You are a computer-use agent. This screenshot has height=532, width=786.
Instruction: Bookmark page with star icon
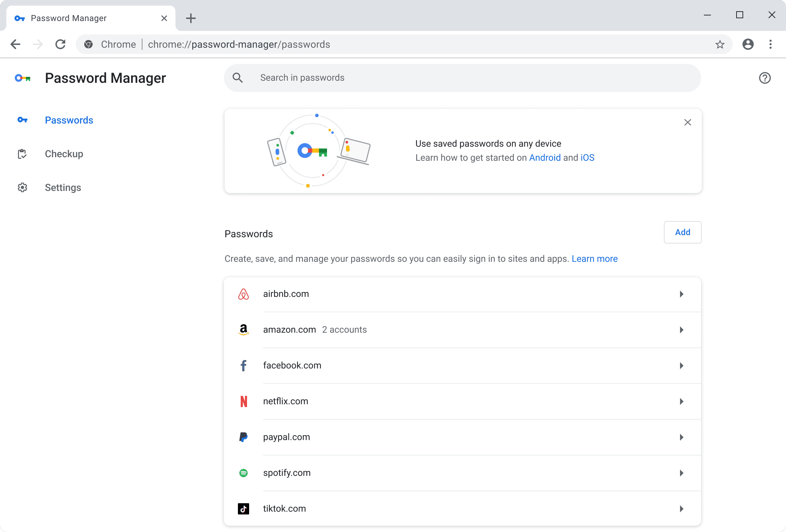click(x=720, y=45)
